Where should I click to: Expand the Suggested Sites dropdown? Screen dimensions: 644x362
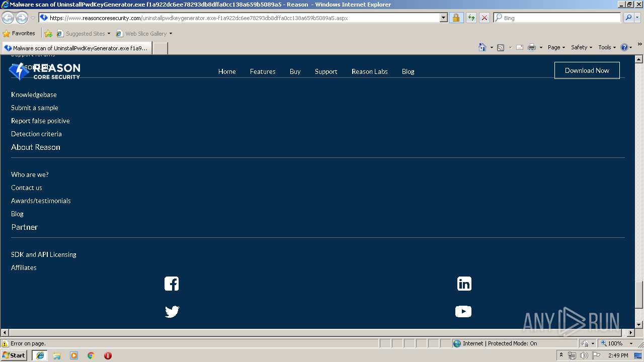109,34
